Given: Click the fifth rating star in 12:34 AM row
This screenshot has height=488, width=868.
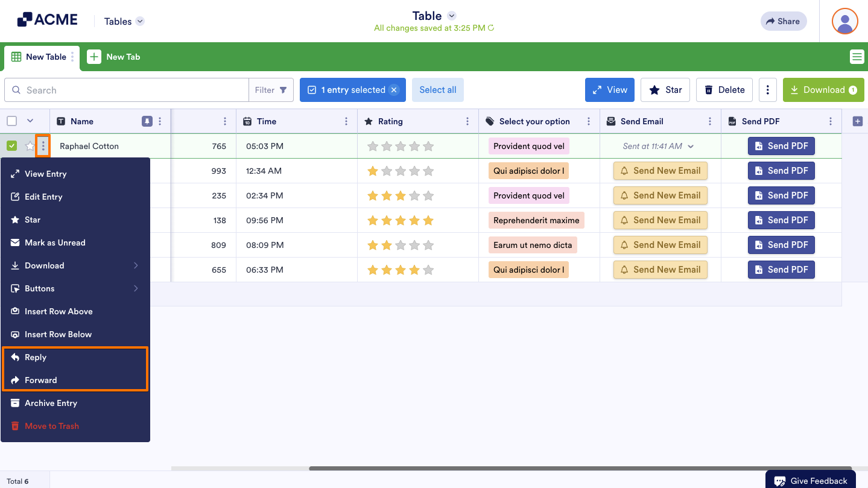Looking at the screenshot, I should [428, 171].
